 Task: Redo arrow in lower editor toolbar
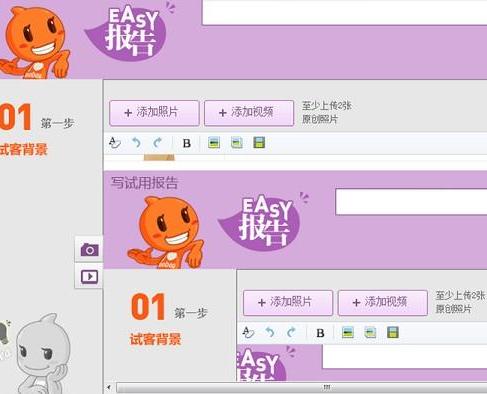click(x=291, y=333)
